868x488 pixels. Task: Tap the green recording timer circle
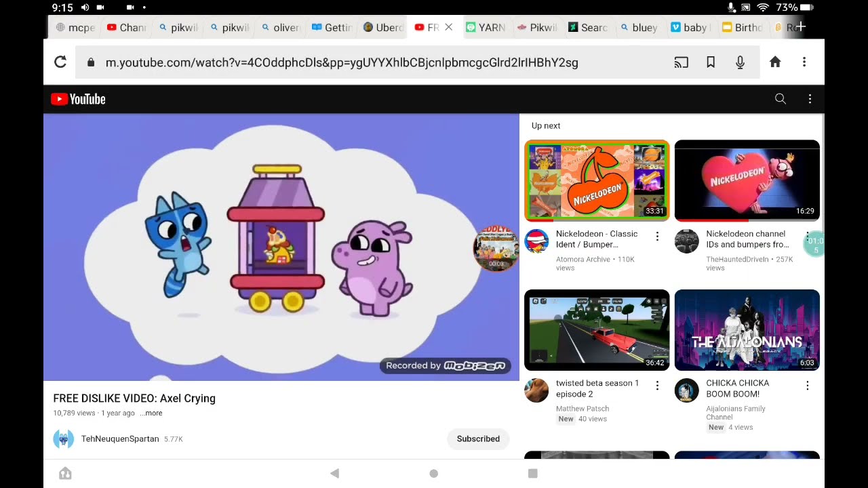click(814, 244)
